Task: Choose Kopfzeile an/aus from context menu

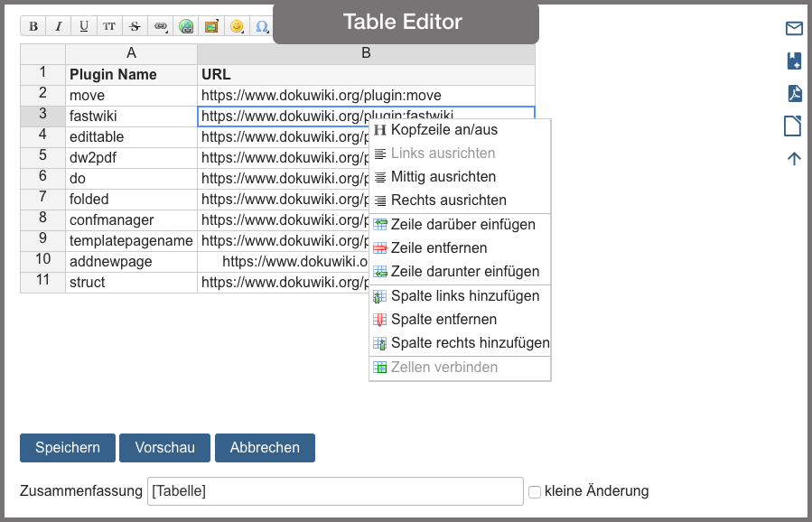Action: coord(460,129)
